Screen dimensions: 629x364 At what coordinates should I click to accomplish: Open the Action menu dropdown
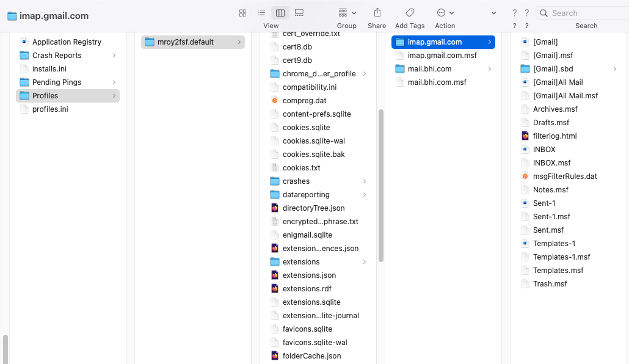(x=445, y=13)
